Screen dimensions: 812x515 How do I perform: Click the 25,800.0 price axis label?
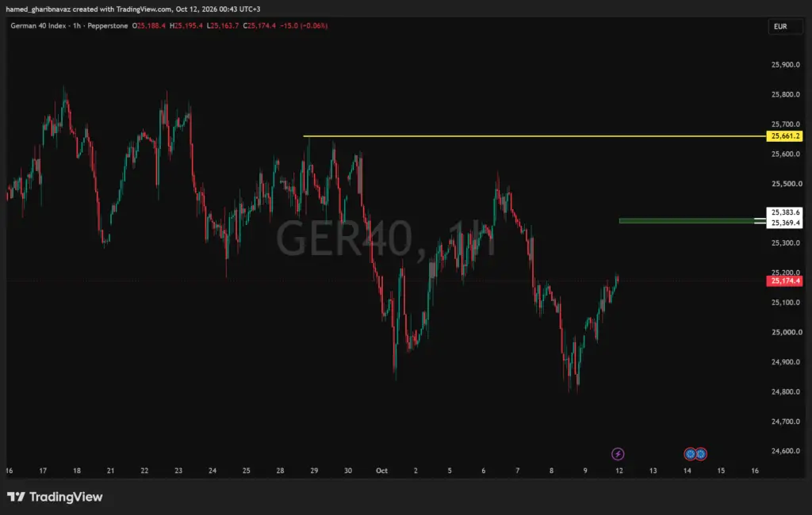785,95
